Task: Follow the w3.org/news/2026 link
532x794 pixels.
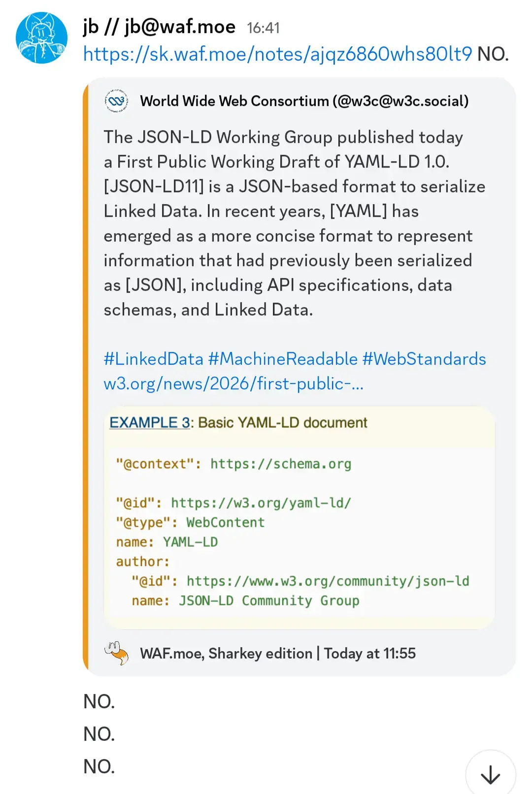Action: tap(233, 383)
